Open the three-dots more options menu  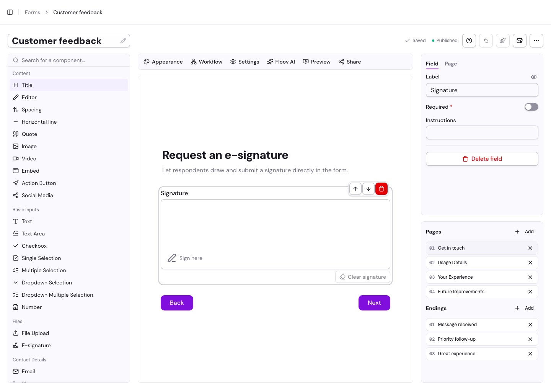[536, 41]
